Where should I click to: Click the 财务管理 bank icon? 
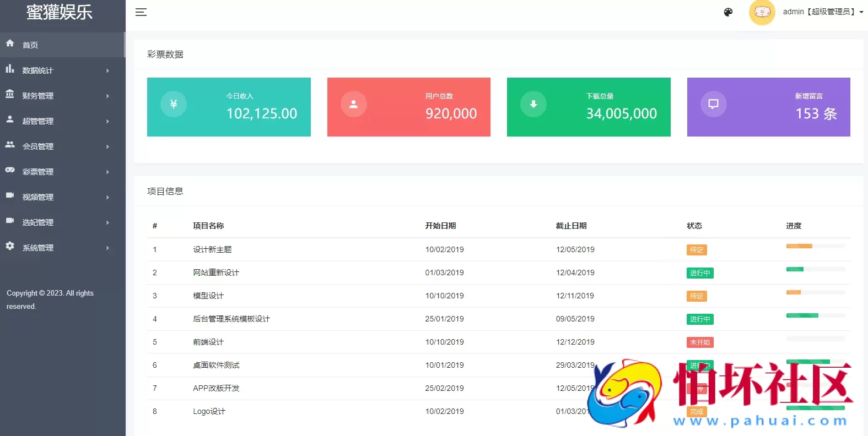point(10,94)
